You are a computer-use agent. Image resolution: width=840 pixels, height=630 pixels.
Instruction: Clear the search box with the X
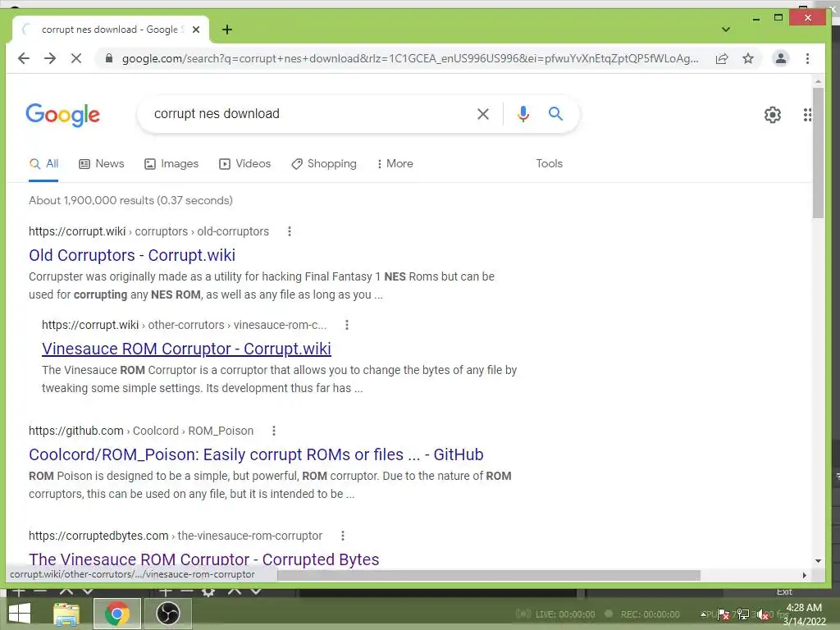coord(482,113)
